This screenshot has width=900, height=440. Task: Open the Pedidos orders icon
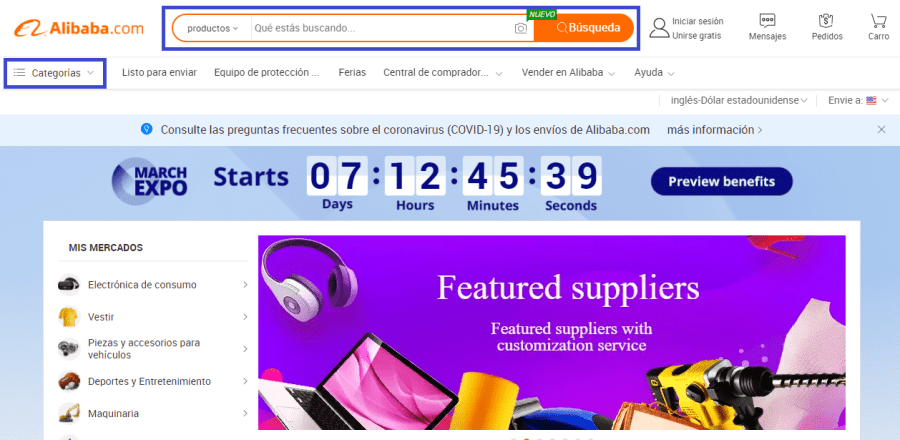[827, 21]
